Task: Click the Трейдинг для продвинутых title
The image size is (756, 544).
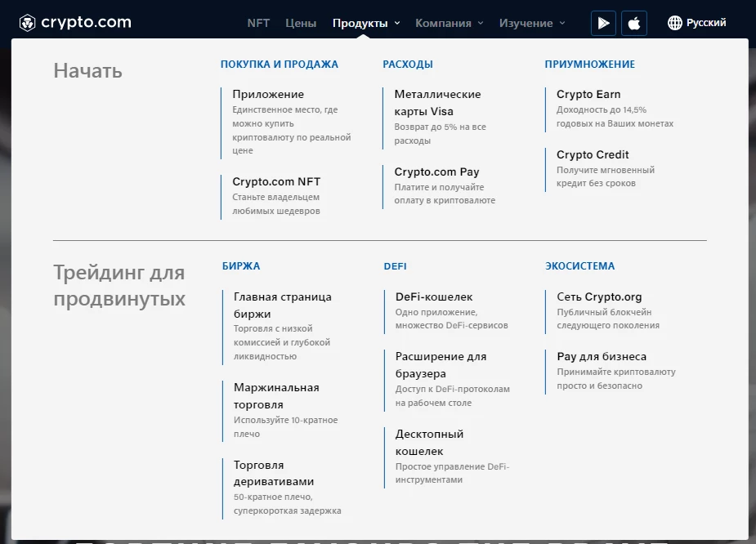Action: (x=119, y=285)
